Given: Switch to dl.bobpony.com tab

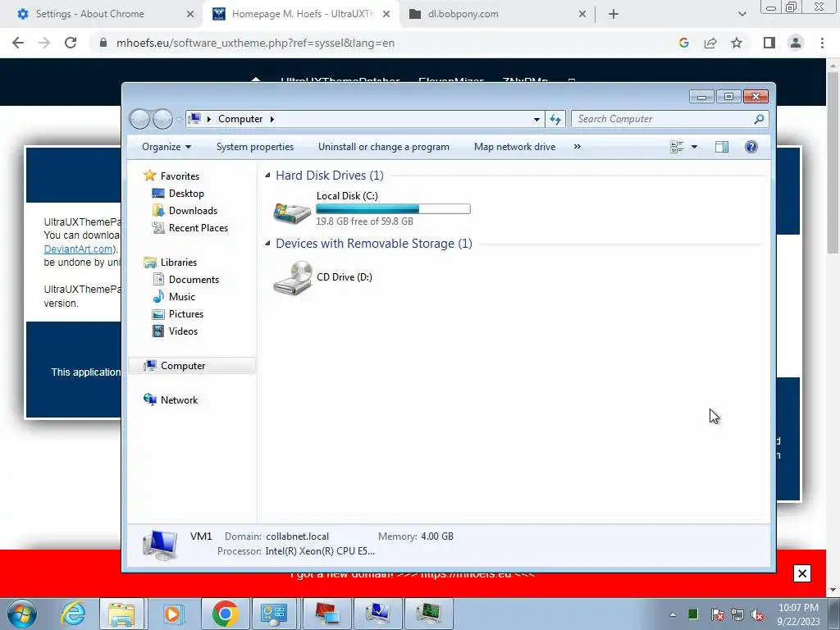Looking at the screenshot, I should pos(497,14).
